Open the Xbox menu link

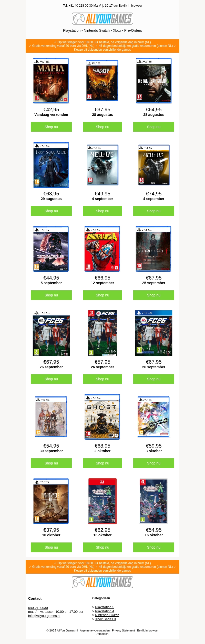click(117, 30)
